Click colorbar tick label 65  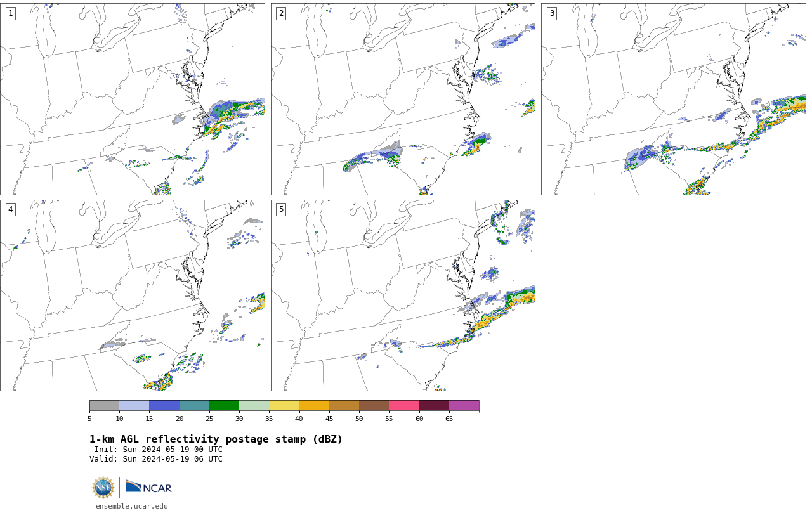pos(449,419)
